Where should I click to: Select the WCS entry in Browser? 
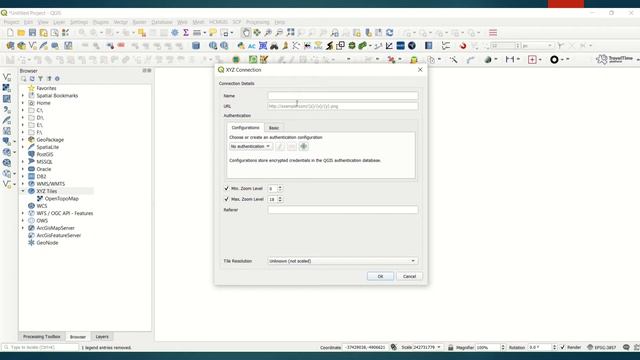point(42,206)
